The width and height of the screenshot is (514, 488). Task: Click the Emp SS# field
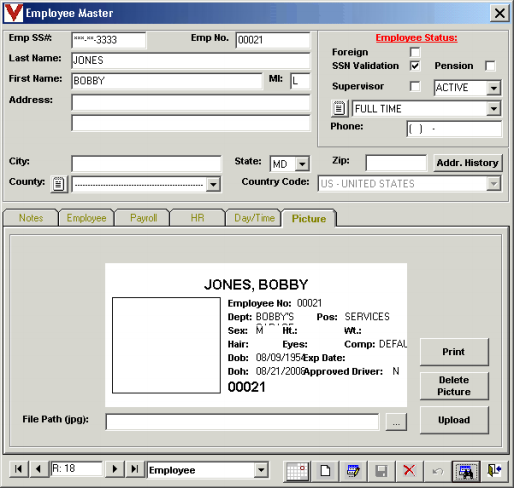coord(109,40)
